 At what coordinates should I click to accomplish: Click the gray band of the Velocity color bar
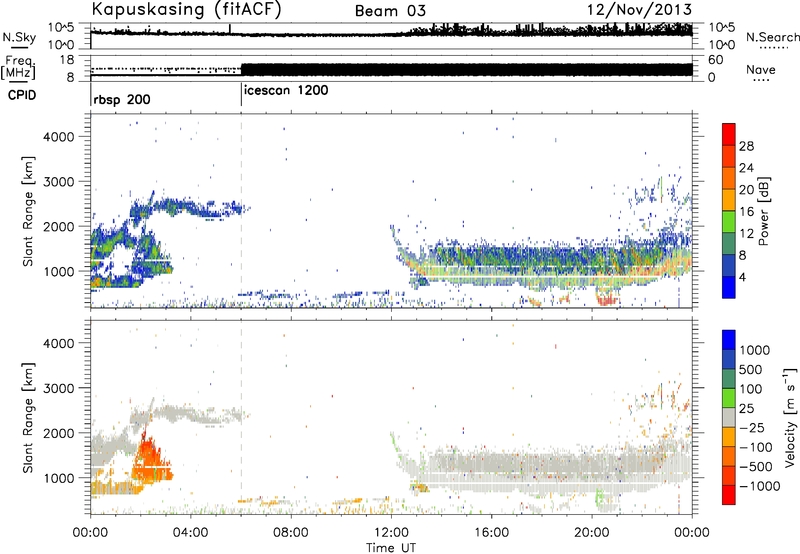[x=729, y=418]
